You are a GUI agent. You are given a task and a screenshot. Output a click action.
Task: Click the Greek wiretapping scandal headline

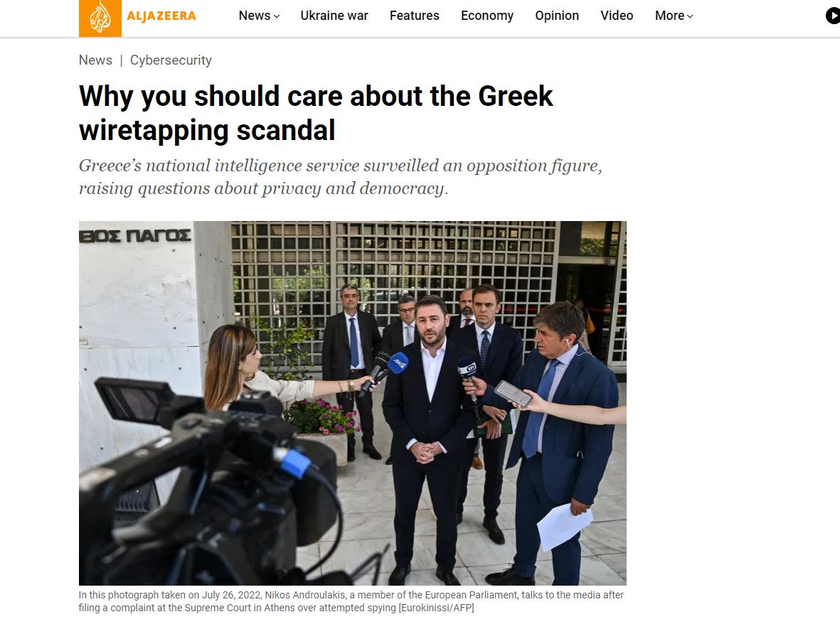click(316, 113)
